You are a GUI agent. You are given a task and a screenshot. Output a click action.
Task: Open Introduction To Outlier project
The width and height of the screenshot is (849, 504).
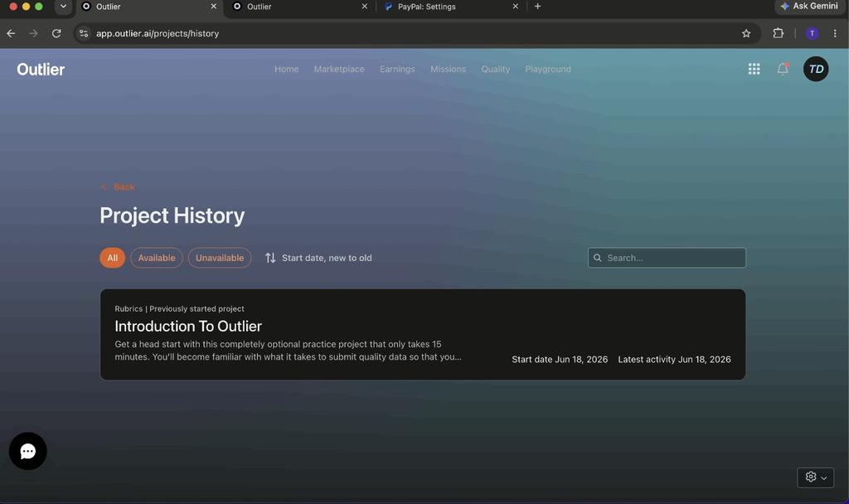pyautogui.click(x=423, y=334)
